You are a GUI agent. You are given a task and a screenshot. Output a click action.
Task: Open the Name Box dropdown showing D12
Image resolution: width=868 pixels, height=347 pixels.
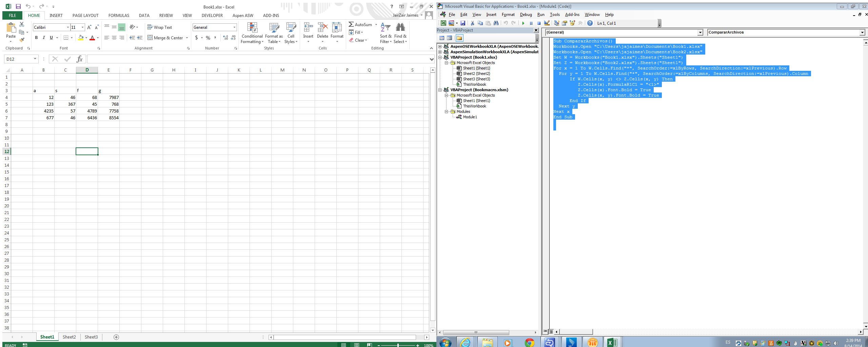[35, 59]
